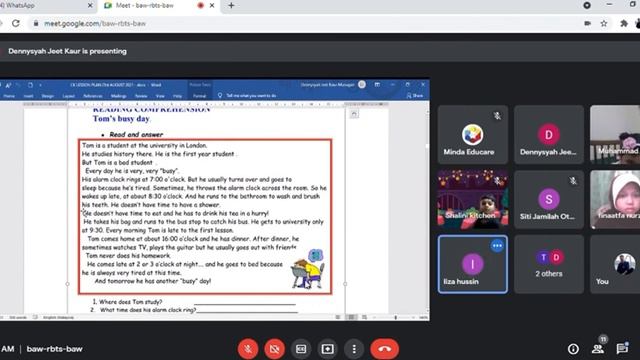Select the Siti Jamilah Ot... participant tile
The image size is (640, 360).
pyautogui.click(x=549, y=200)
